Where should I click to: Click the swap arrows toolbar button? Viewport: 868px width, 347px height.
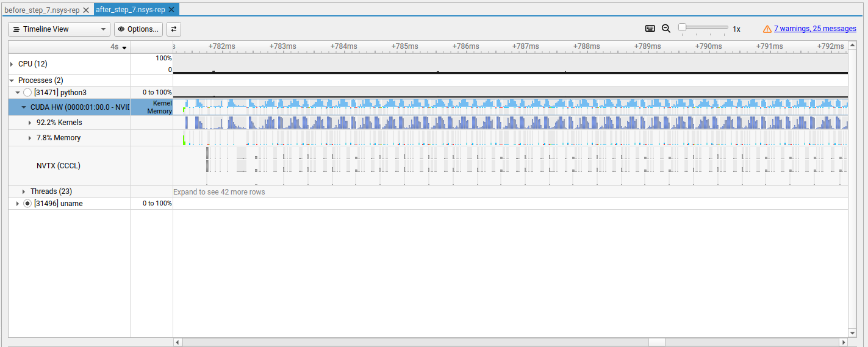tap(174, 29)
